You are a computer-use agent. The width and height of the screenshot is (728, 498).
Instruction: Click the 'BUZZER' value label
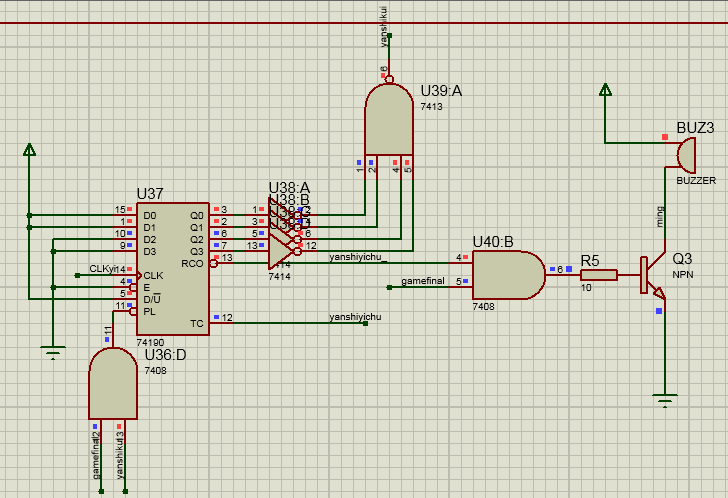[696, 181]
